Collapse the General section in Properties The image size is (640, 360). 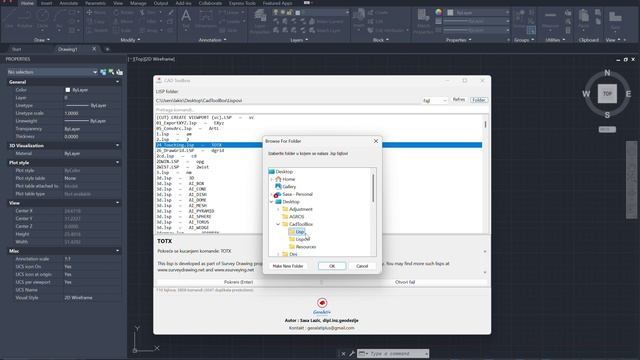tap(118, 82)
